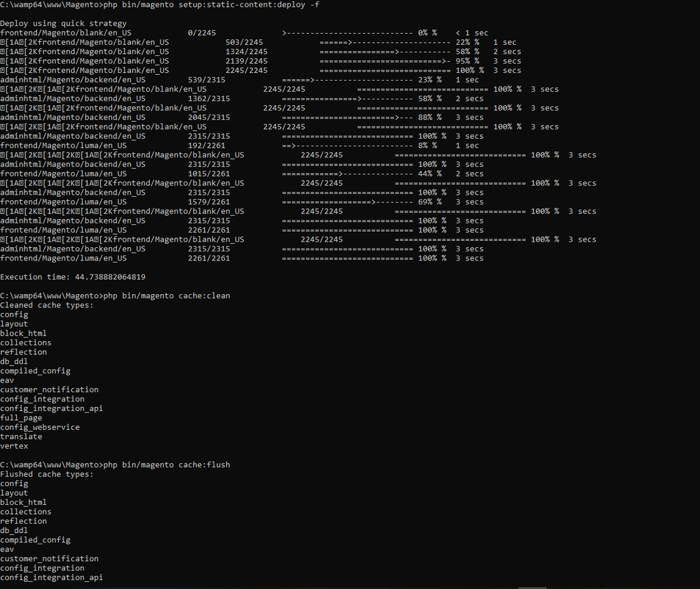Click 'block_html' under Flushed cache types
The width and height of the screenshot is (700, 589).
[x=23, y=502]
